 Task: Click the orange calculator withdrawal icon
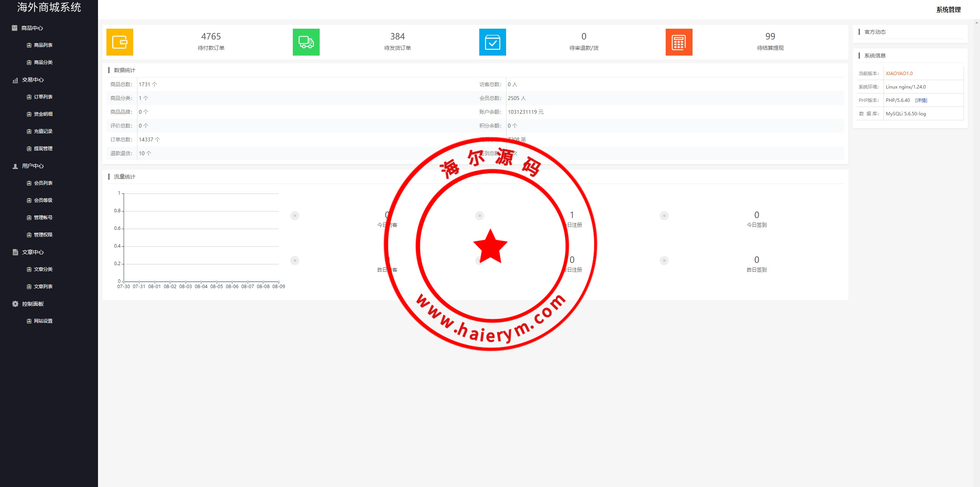click(x=679, y=42)
